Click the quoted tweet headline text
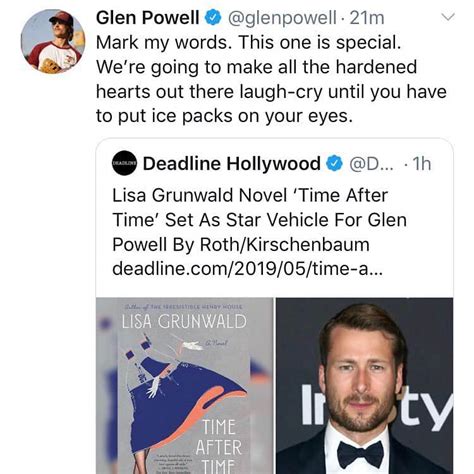Viewport: 474px width, 474px height. [259, 220]
